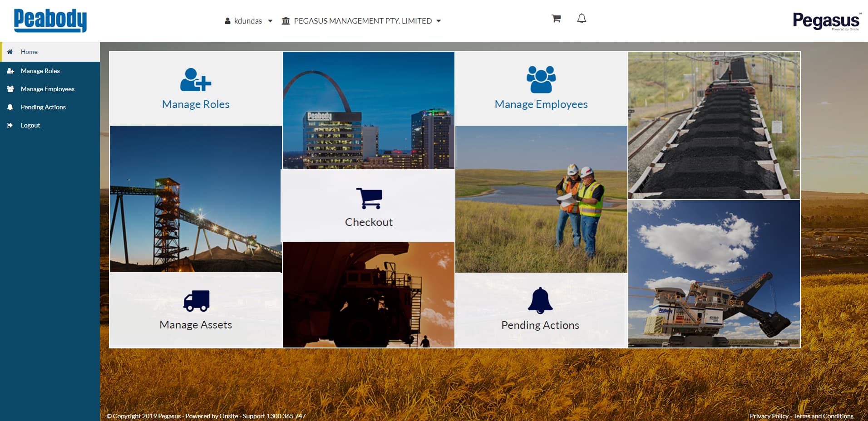Image resolution: width=868 pixels, height=421 pixels.
Task: Click the haul truck sunset photo
Action: coord(369,295)
